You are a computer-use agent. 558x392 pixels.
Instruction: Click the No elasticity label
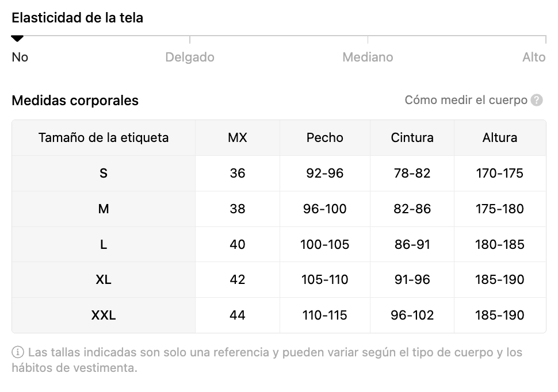tap(20, 57)
